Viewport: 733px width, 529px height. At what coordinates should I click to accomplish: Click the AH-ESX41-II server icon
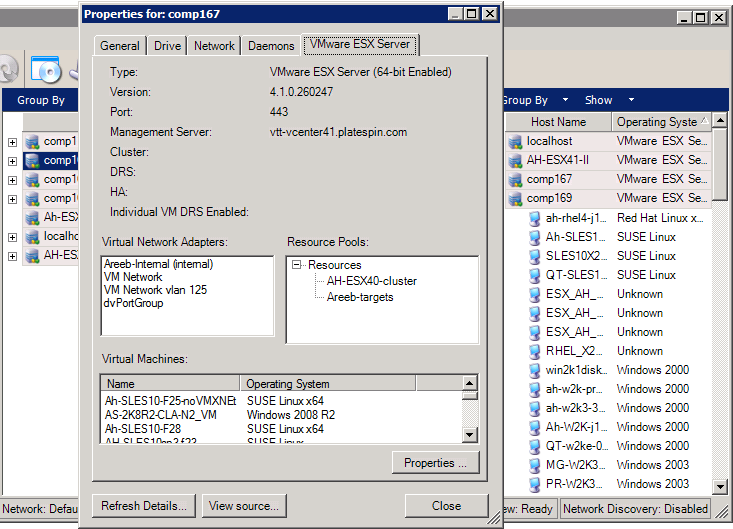516,160
